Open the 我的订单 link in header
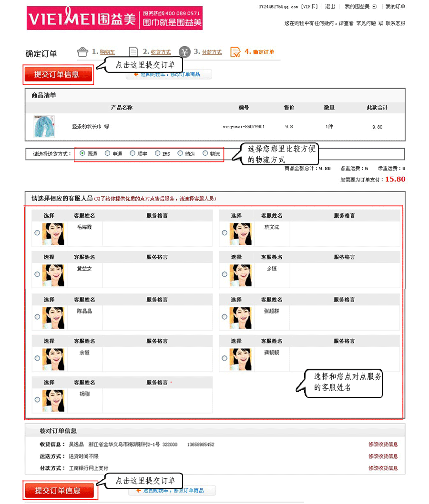The width and height of the screenshot is (429, 504). click(395, 7)
